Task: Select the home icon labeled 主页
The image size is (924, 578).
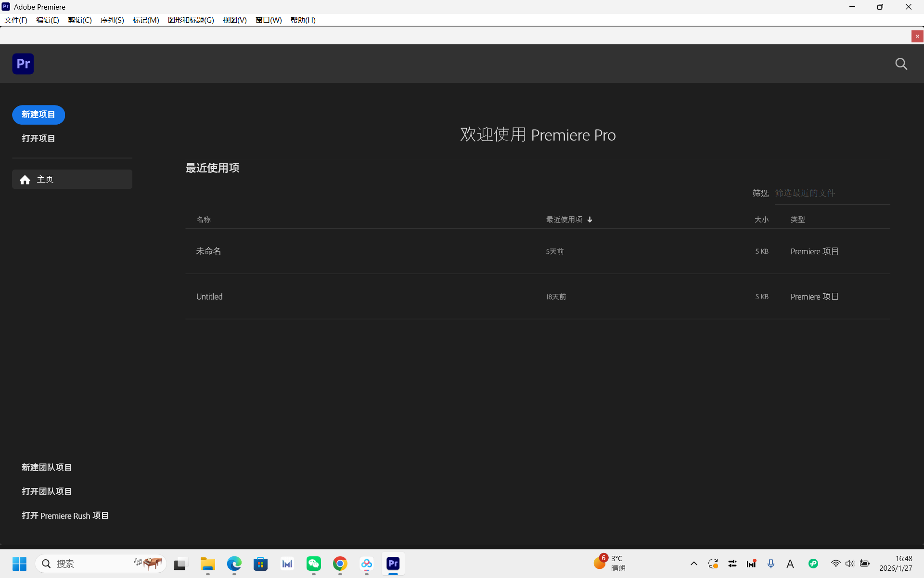Action: click(x=25, y=180)
